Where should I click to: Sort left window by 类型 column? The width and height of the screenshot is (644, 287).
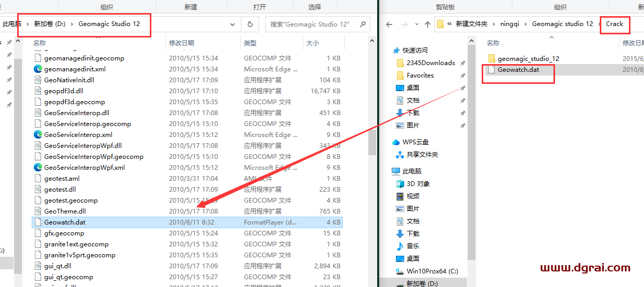point(250,43)
